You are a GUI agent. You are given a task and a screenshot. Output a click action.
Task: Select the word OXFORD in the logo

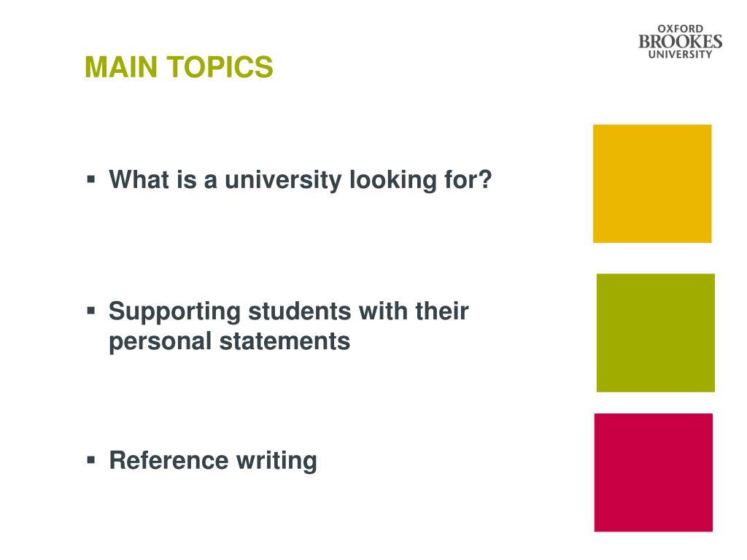coord(681,29)
